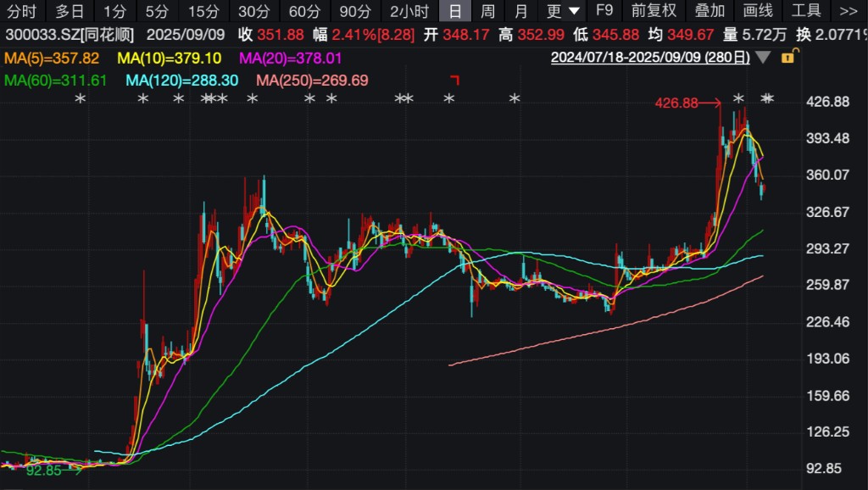Expand the gray triangle beside date range
The image size is (868, 490).
763,58
